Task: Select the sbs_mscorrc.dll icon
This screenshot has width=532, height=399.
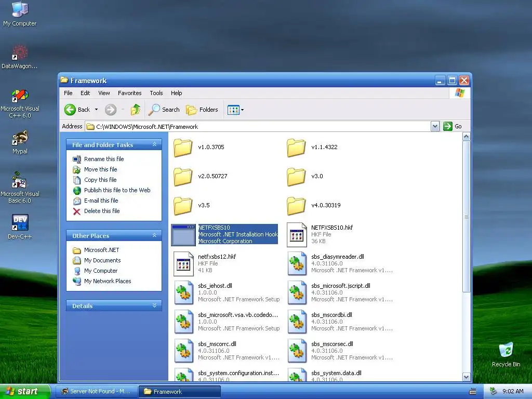Action: (183, 352)
